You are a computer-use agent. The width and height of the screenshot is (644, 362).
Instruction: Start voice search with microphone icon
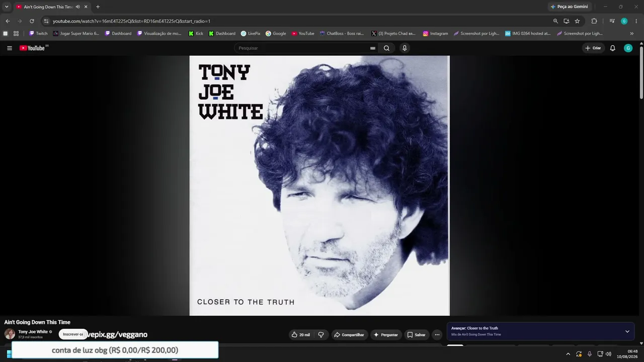[x=405, y=48]
